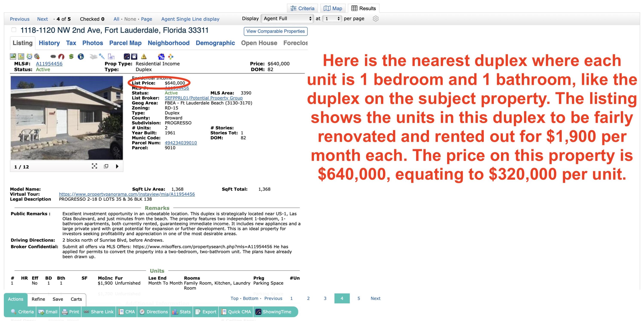
Task: Click the add photo icon in listing toolbar
Action: [13, 56]
